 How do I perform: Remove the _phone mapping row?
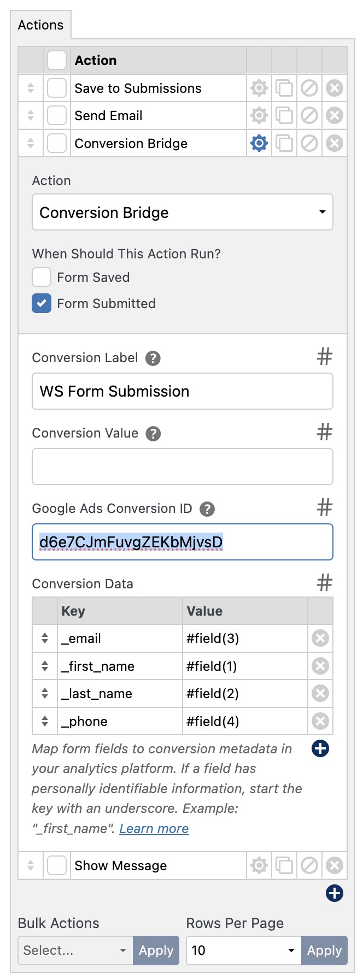(x=320, y=721)
